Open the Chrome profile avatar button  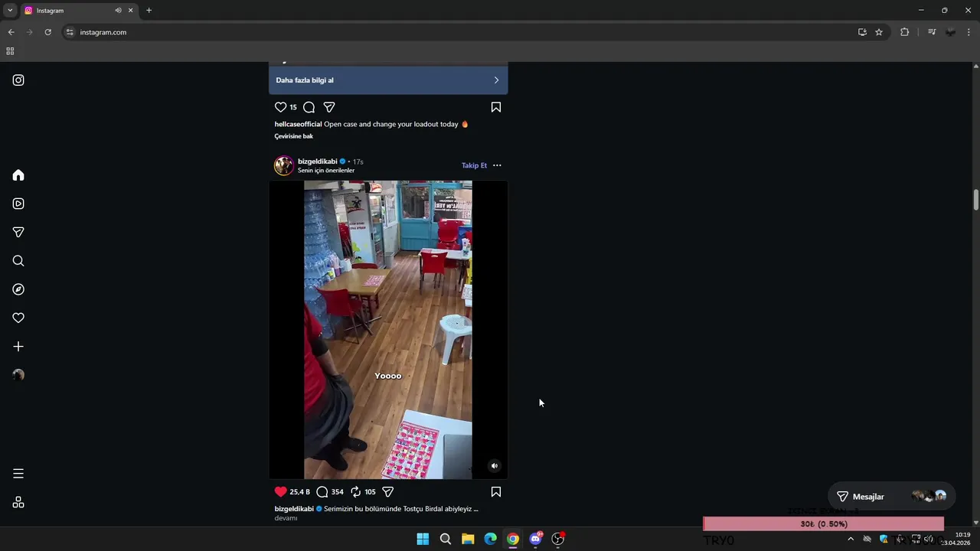tap(950, 32)
